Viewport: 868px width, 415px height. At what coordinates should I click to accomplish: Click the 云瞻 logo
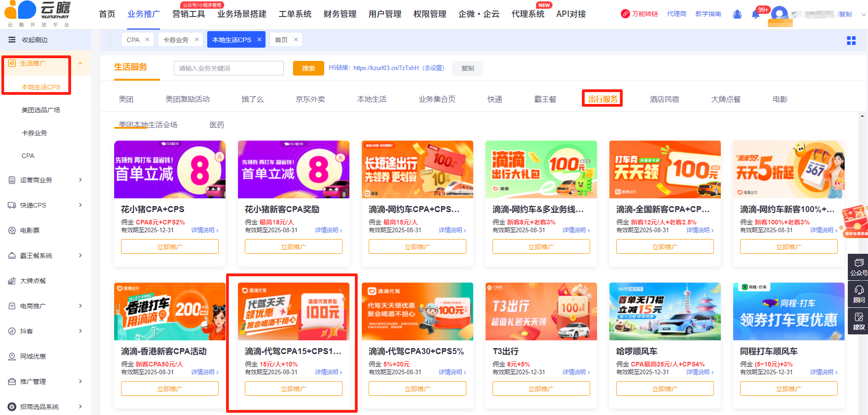point(39,14)
